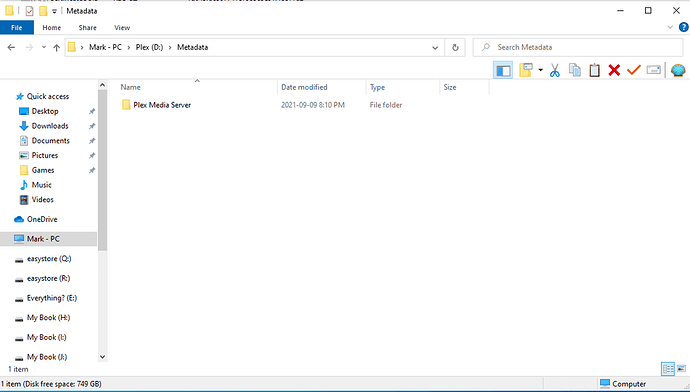Open My Book (I:) drive
Screen dimensions: 690x392
46,337
